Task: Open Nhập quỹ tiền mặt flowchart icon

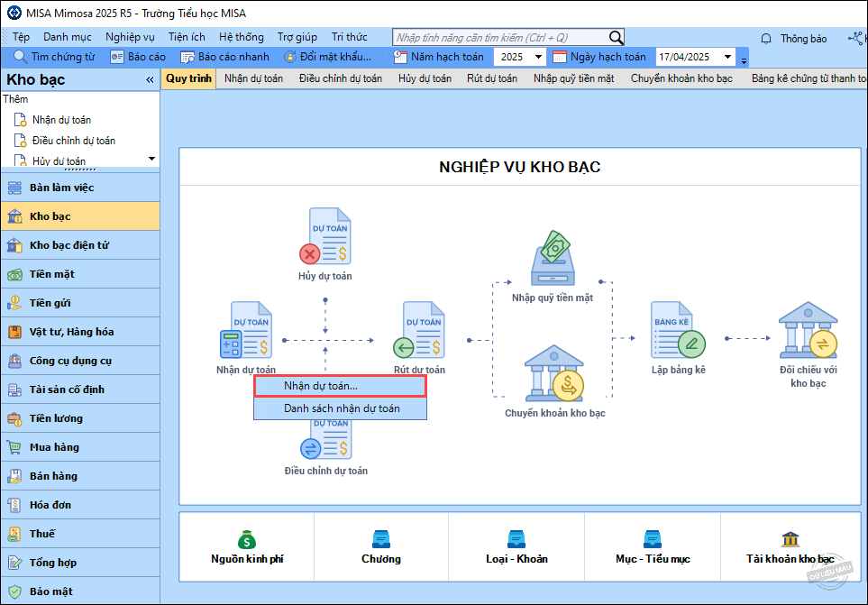Action: coord(553,258)
